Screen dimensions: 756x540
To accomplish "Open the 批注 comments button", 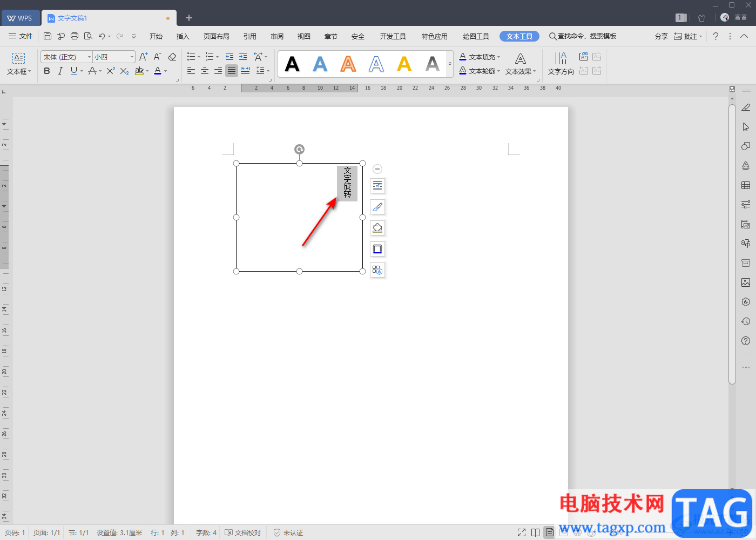I will [x=687, y=36].
